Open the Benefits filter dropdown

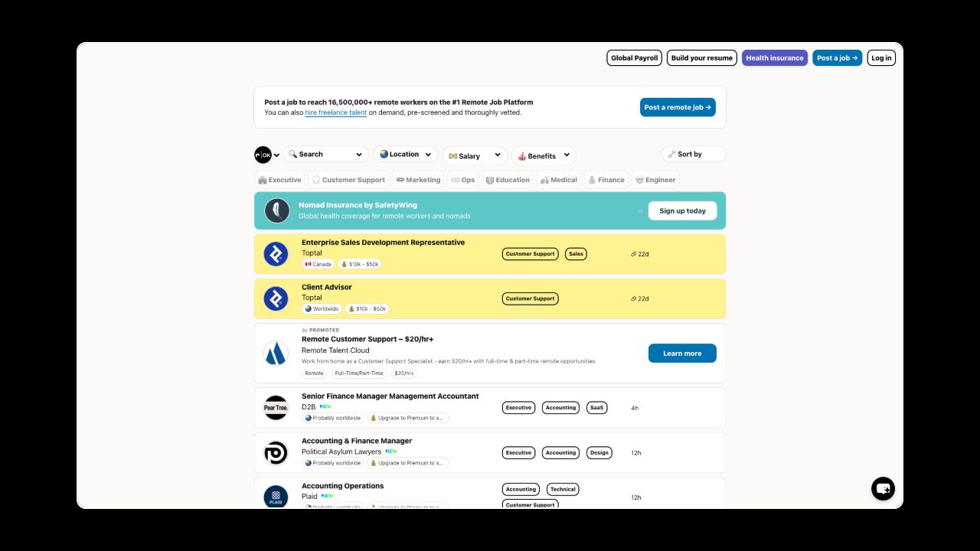click(544, 155)
